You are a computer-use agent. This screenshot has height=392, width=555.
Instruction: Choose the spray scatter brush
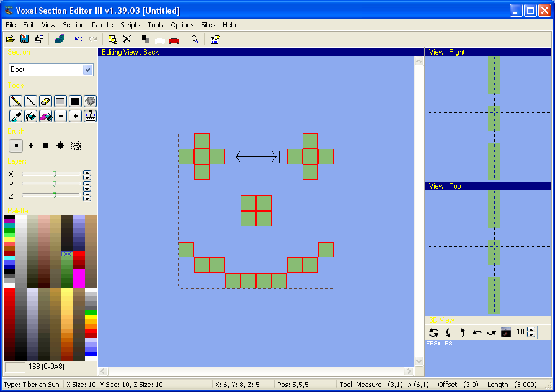point(76,146)
